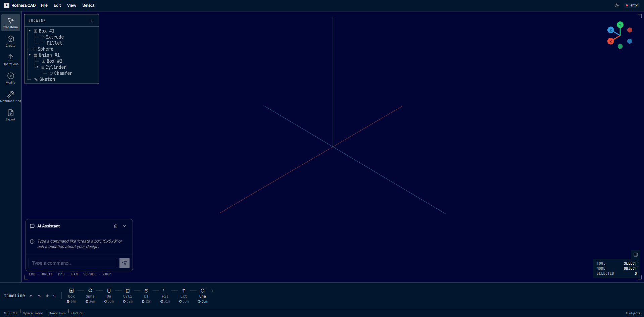Screen dimensions: 644x317
Task: Click MODE OBJECT readout in viewport
Action: pos(616,268)
